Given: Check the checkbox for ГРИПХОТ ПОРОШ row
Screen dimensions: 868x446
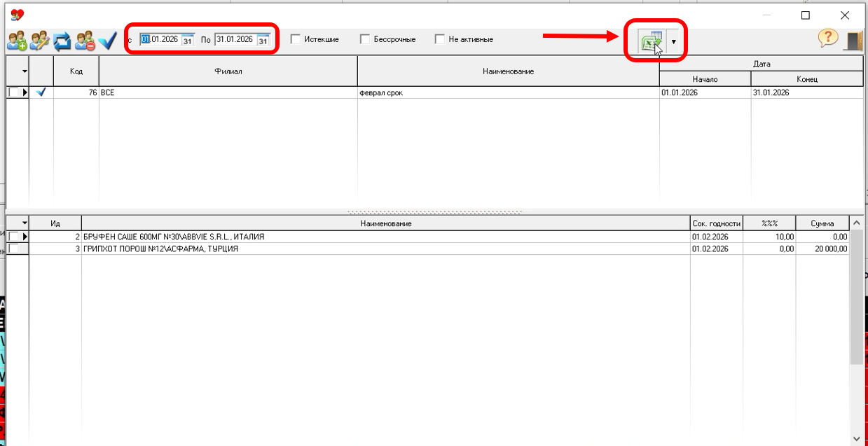Looking at the screenshot, I should tap(13, 249).
